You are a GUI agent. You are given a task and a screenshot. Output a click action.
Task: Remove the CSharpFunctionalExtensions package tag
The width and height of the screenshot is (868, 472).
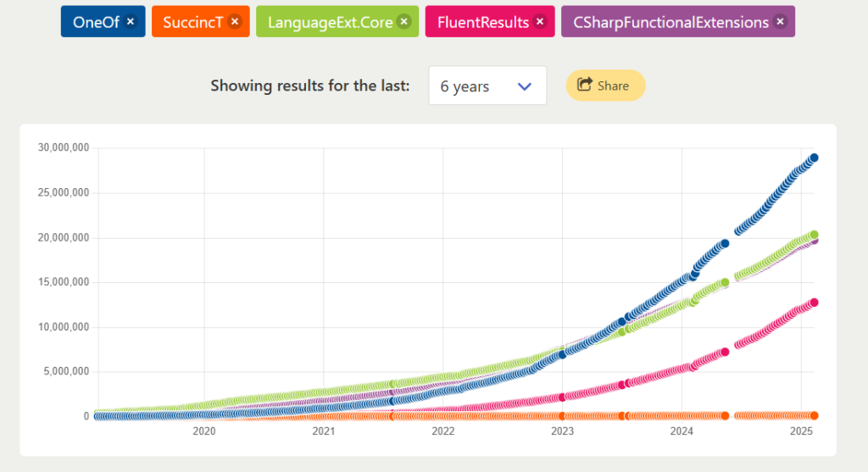(x=780, y=21)
